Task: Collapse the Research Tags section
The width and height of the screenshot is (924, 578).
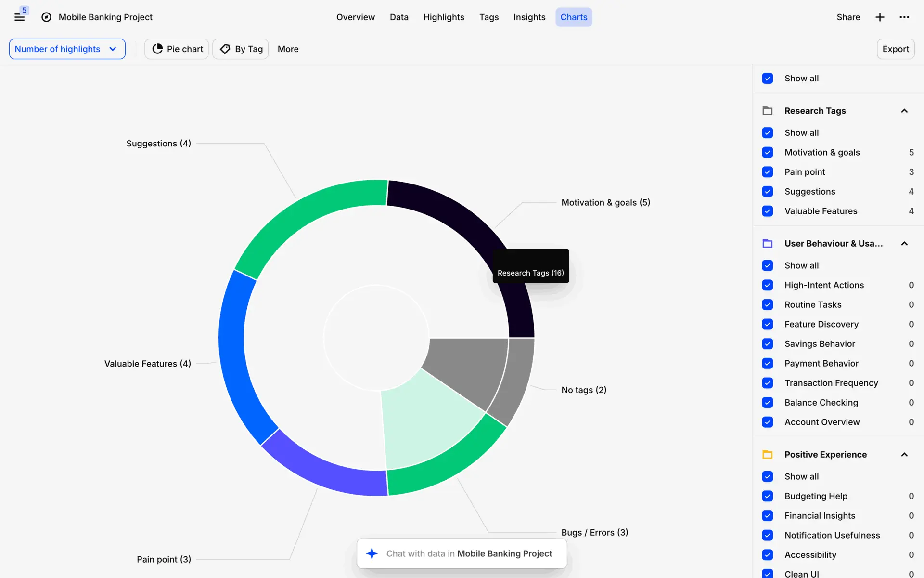Action: coord(904,111)
